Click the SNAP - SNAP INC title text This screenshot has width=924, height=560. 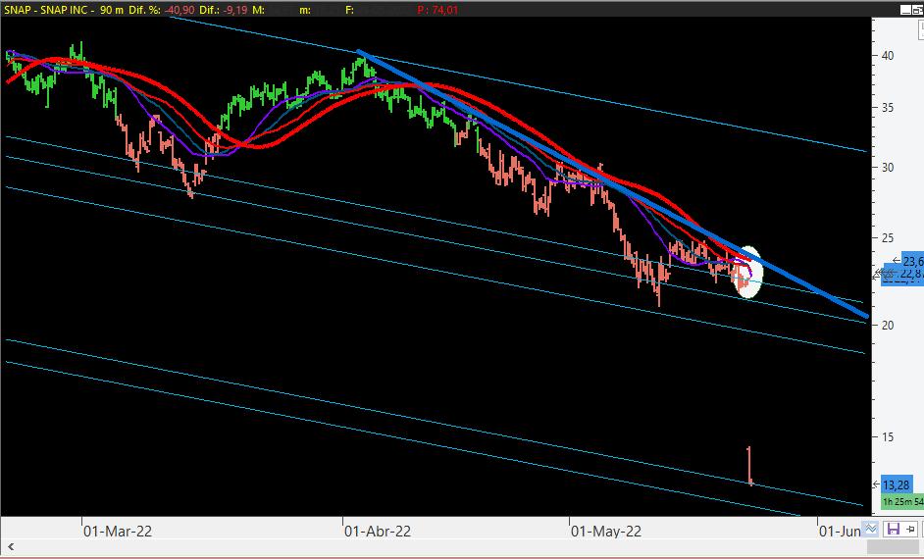point(47,10)
